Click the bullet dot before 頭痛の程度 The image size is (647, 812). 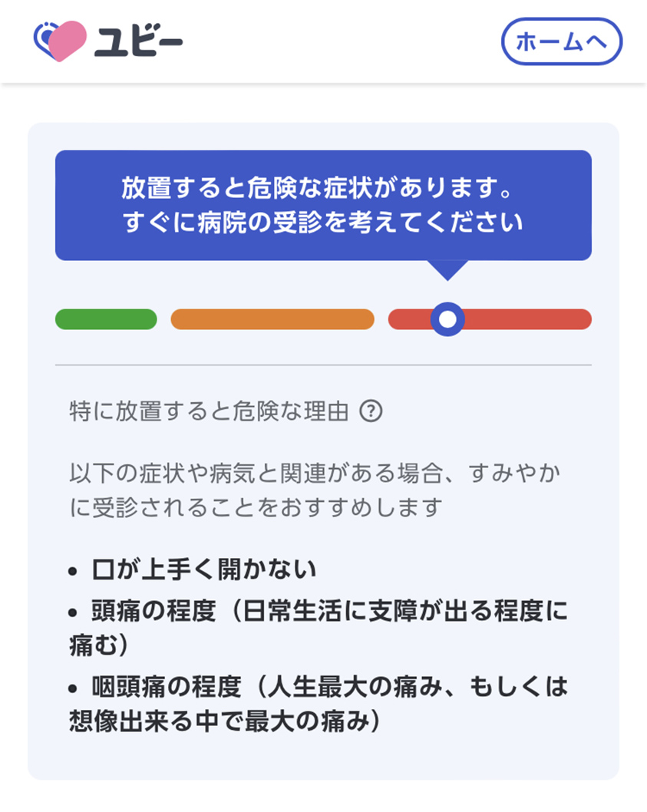[x=73, y=612]
